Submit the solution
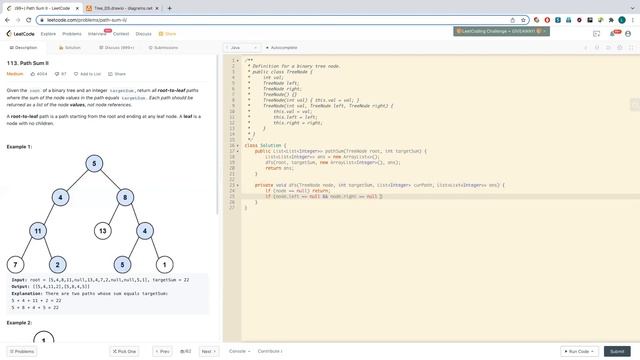The image size is (640, 360). (x=617, y=351)
